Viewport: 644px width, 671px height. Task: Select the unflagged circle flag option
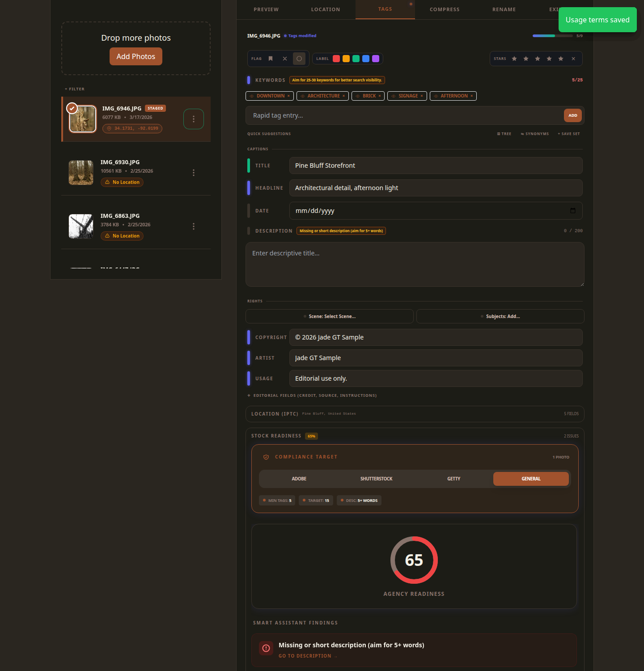click(x=299, y=59)
